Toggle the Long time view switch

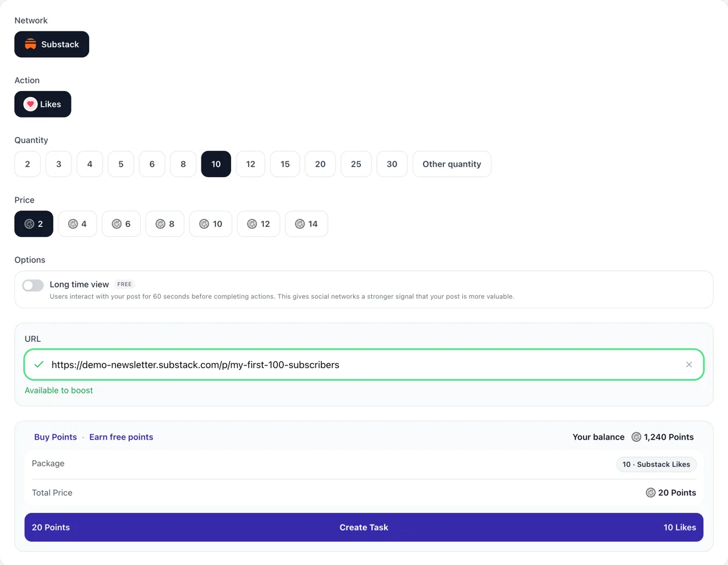coord(33,286)
